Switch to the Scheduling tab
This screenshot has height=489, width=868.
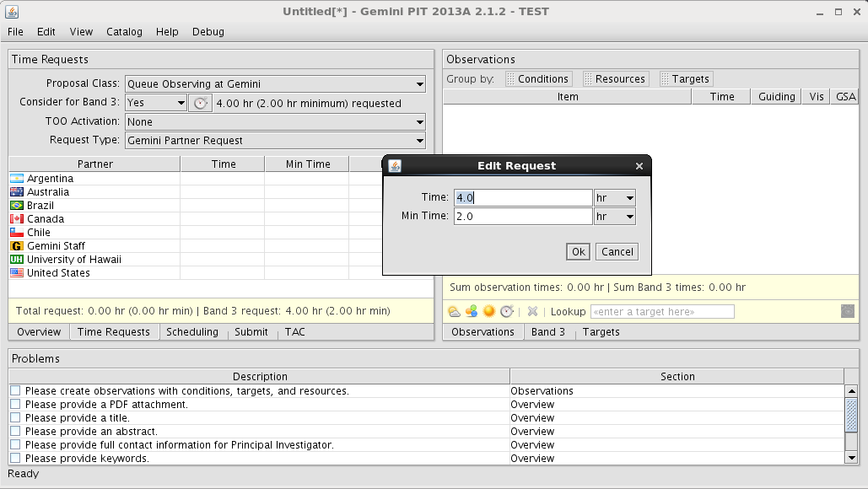[192, 332]
